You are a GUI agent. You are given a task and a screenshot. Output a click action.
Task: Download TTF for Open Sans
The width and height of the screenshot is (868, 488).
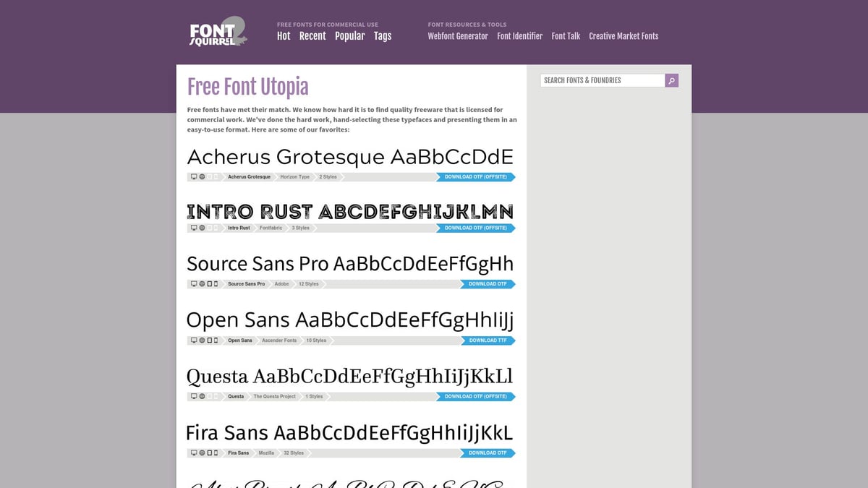[488, 341]
